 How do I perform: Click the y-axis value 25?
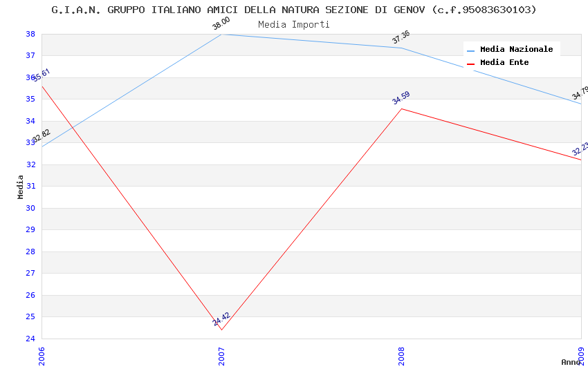(30, 316)
